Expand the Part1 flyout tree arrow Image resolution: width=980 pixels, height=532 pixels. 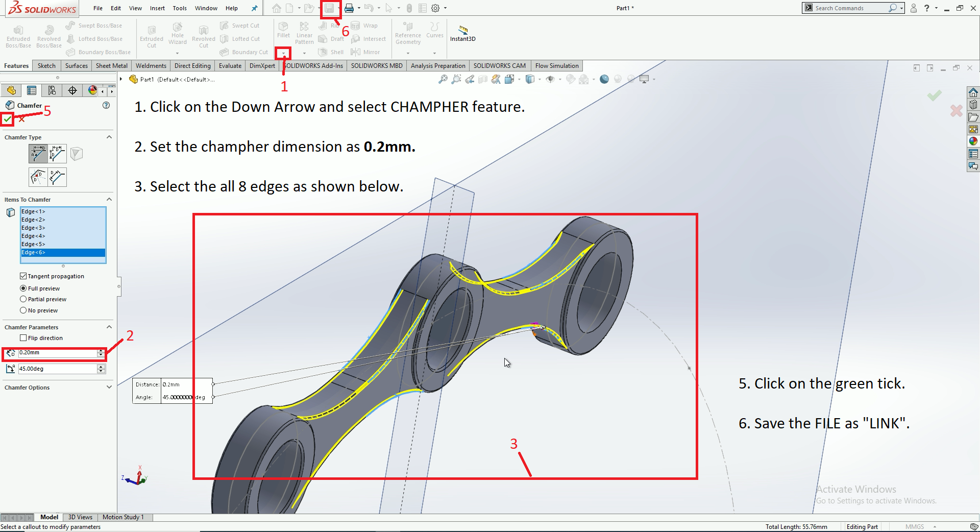(x=121, y=79)
